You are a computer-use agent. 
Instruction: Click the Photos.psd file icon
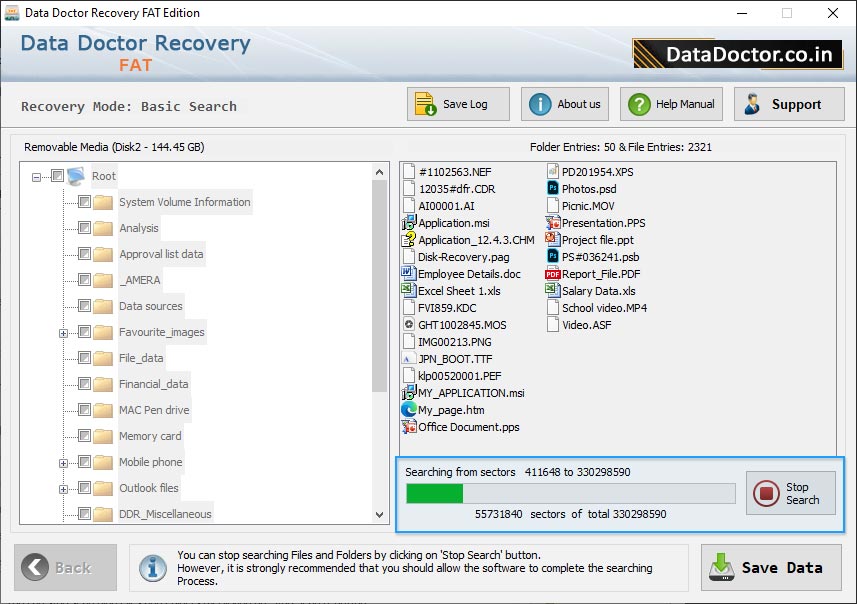(553, 189)
